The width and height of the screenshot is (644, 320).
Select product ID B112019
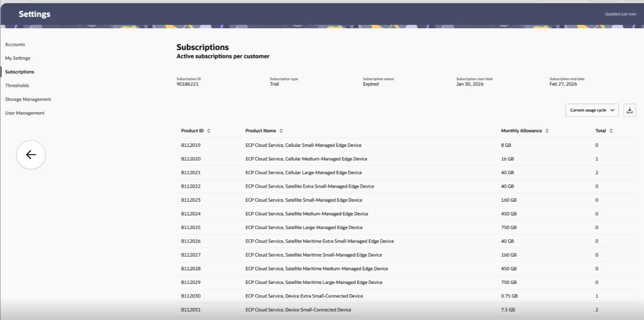[x=191, y=145]
